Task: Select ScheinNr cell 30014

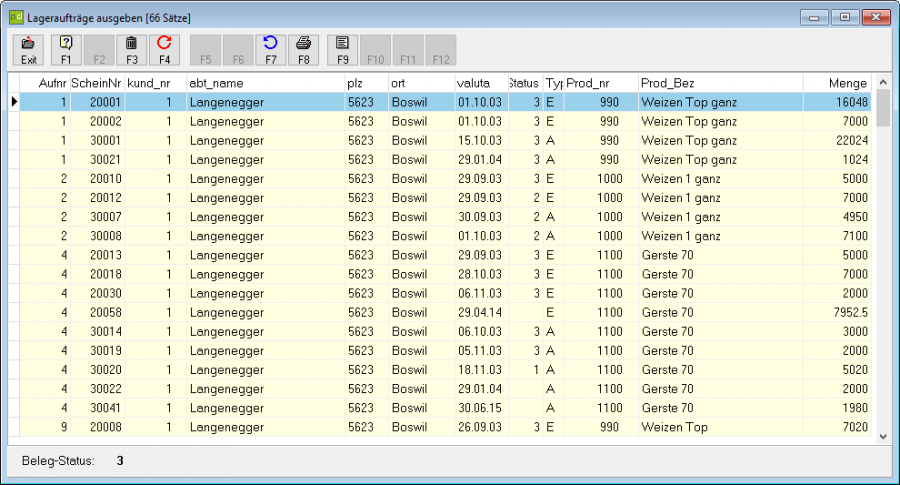Action: tap(96, 331)
